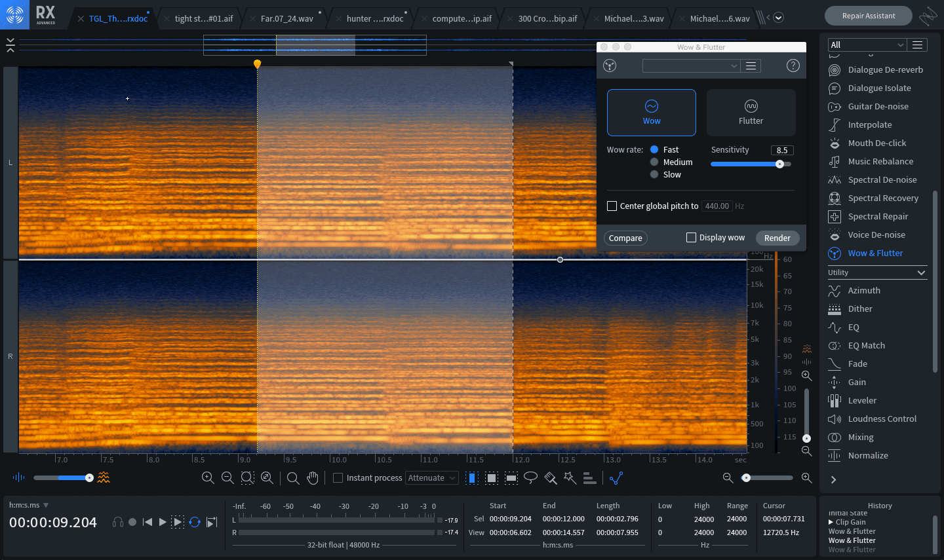944x560 pixels.
Task: Click the Sensitivity value field
Action: point(782,150)
